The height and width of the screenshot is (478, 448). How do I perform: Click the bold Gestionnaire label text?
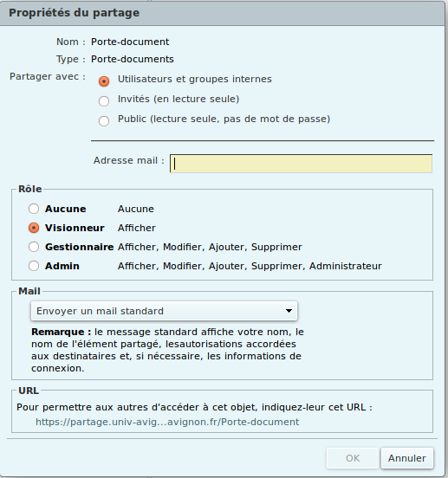[80, 247]
